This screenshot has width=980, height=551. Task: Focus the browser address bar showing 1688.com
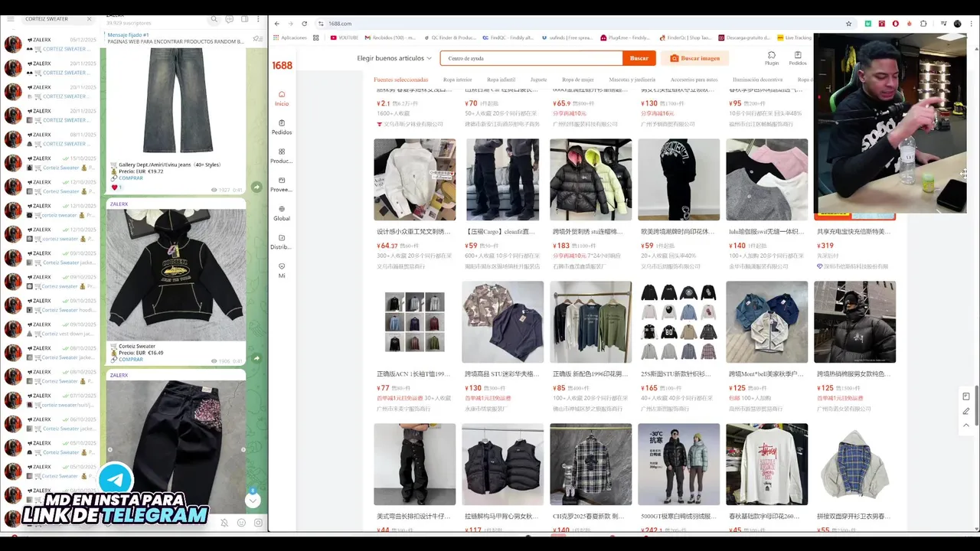click(x=582, y=24)
